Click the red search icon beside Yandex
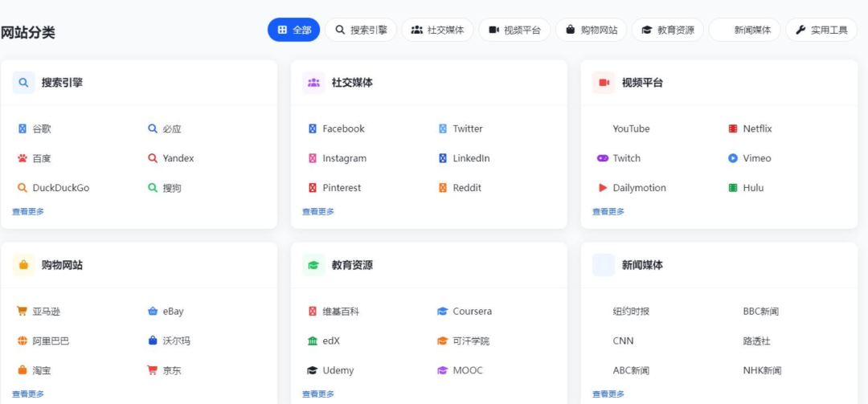The image size is (868, 404). coord(153,158)
